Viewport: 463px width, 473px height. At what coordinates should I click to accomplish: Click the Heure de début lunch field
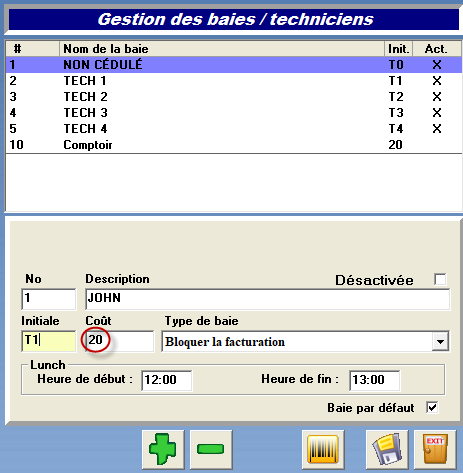click(x=167, y=380)
